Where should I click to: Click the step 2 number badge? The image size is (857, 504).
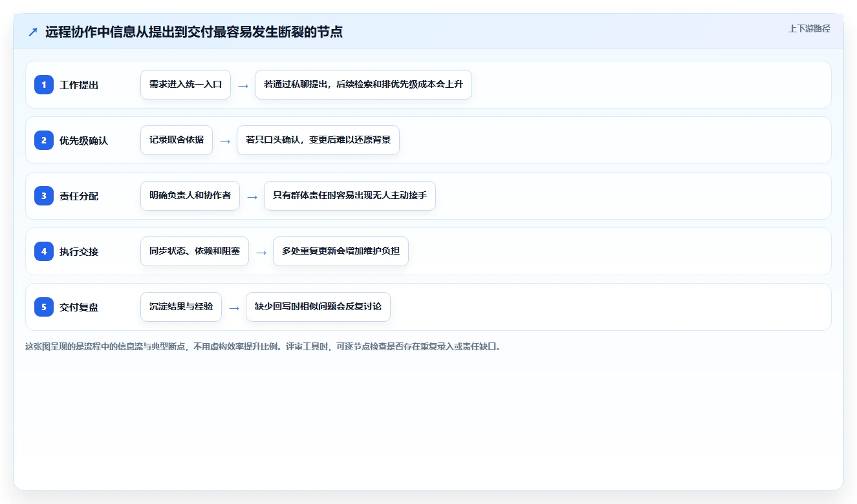(44, 140)
